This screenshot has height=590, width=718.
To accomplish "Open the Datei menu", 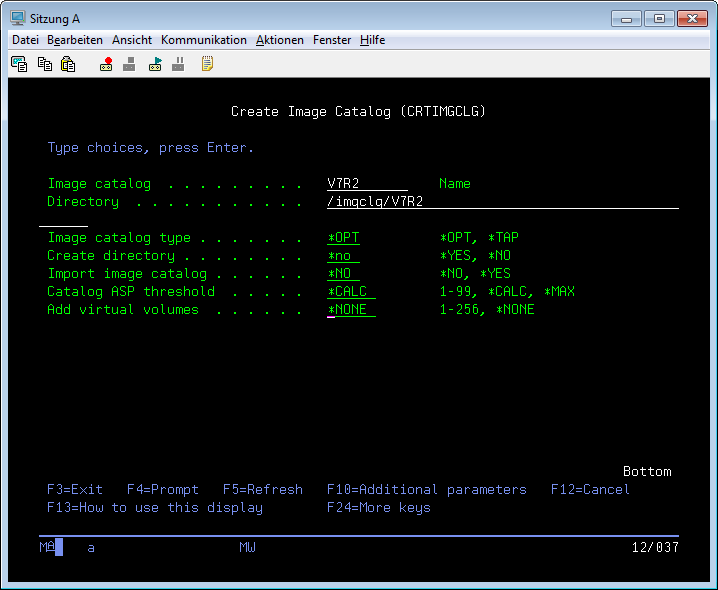I will (25, 40).
